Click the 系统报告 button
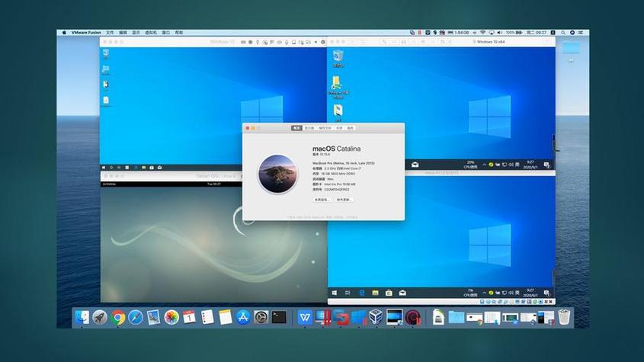 click(x=322, y=200)
